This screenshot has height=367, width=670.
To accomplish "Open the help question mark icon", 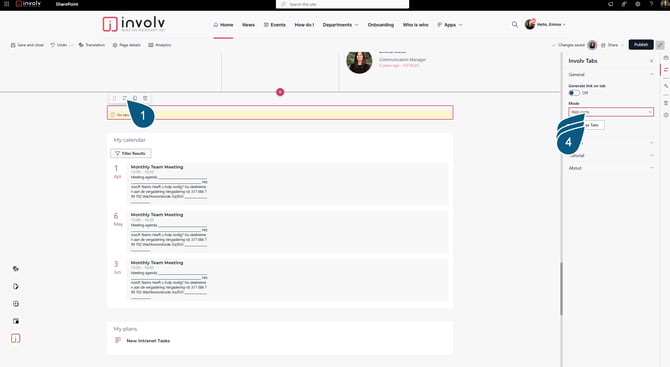I will click(x=651, y=4).
